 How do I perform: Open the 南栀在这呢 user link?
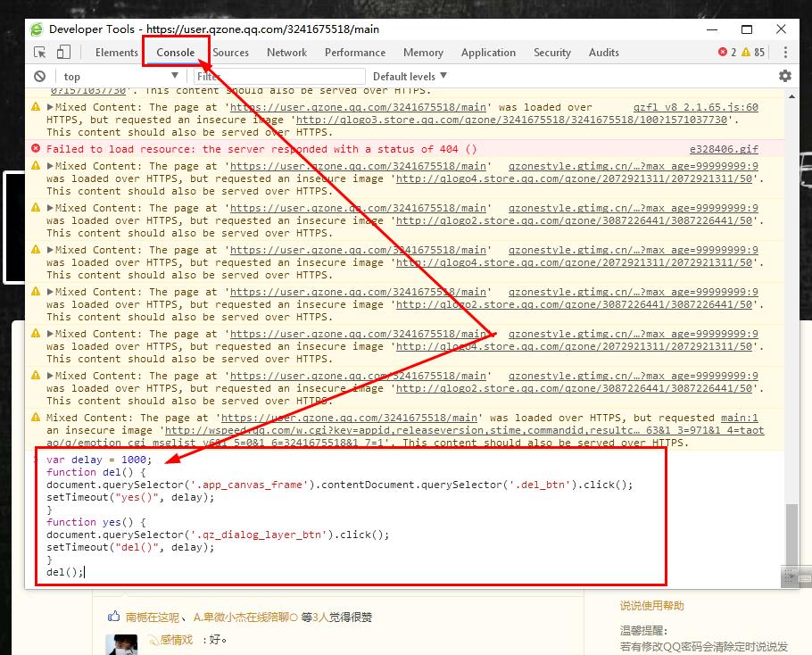153,618
